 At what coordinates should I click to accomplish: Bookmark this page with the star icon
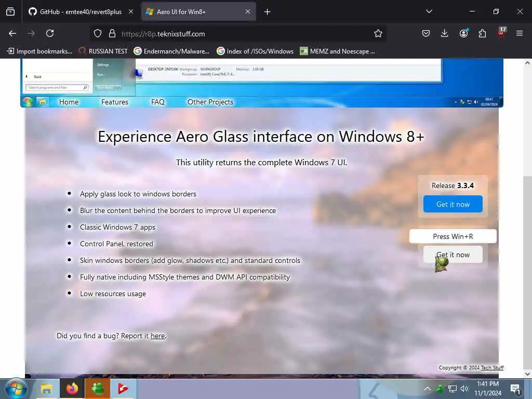(x=378, y=33)
